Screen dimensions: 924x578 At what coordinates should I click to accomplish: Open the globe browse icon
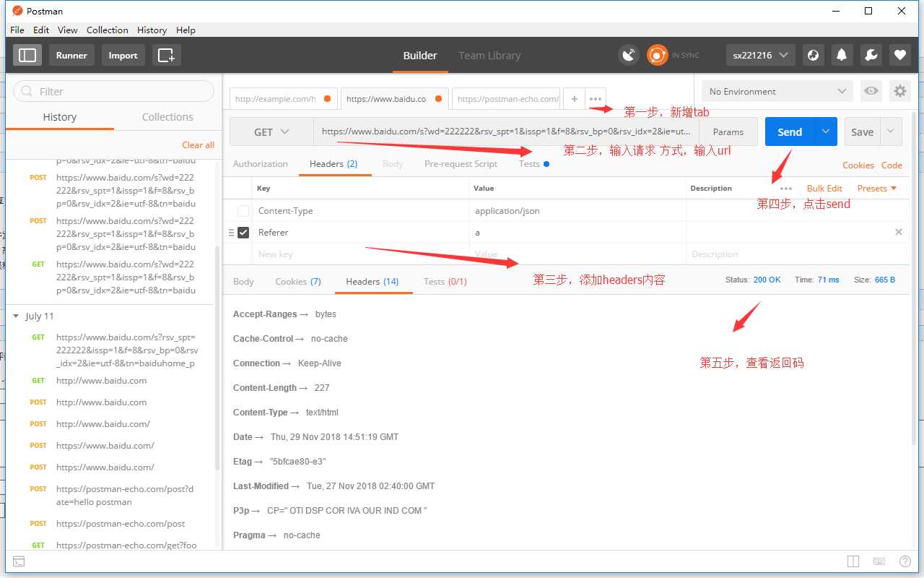coord(814,55)
